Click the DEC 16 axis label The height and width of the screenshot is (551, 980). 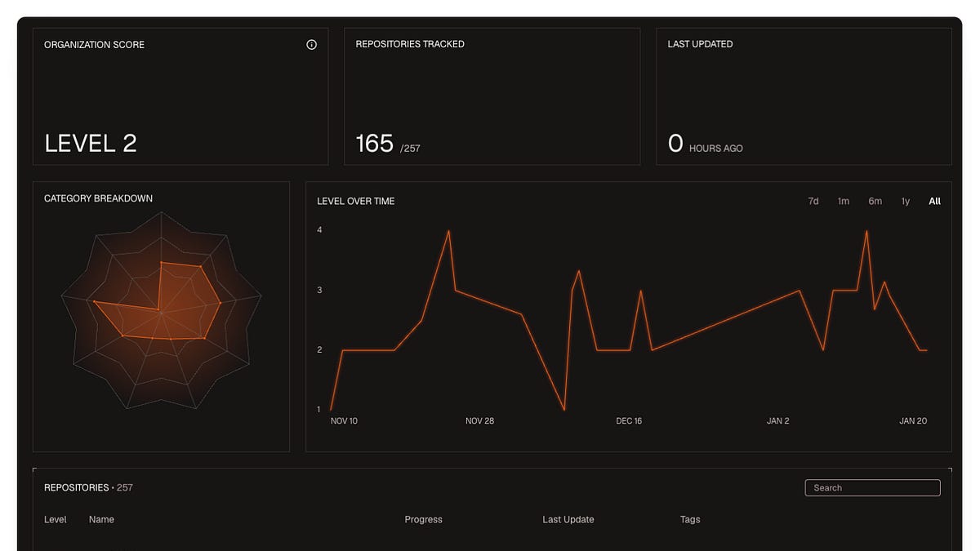click(629, 421)
